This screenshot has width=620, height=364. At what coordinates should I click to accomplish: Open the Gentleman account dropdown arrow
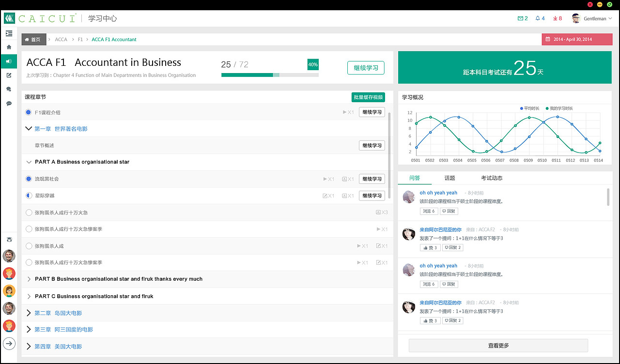pyautogui.click(x=610, y=18)
